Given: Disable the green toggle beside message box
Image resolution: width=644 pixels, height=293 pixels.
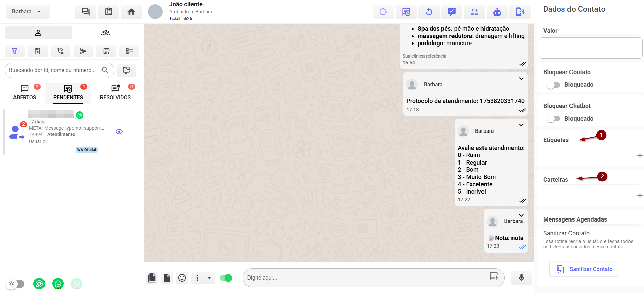Looking at the screenshot, I should 226,277.
